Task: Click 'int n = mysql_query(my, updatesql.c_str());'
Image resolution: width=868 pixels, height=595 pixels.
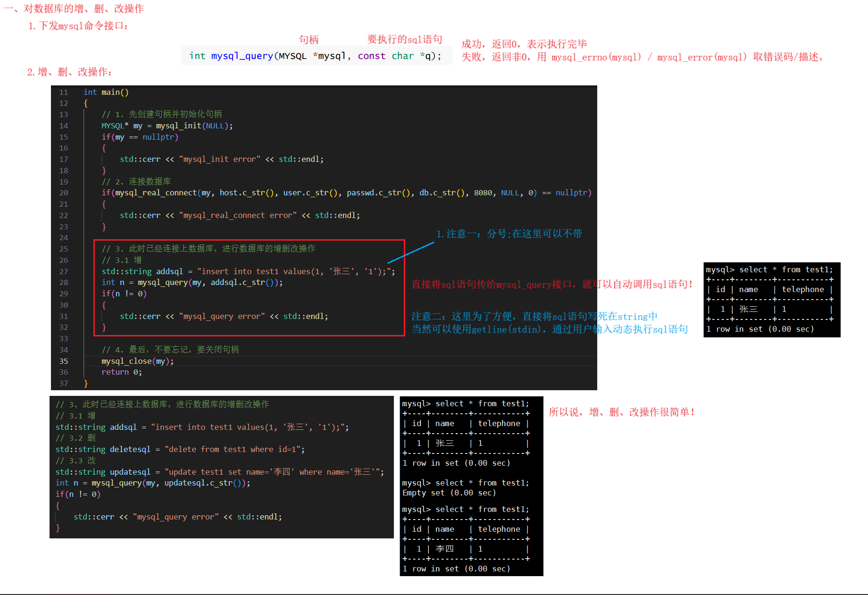Action: 153,483
